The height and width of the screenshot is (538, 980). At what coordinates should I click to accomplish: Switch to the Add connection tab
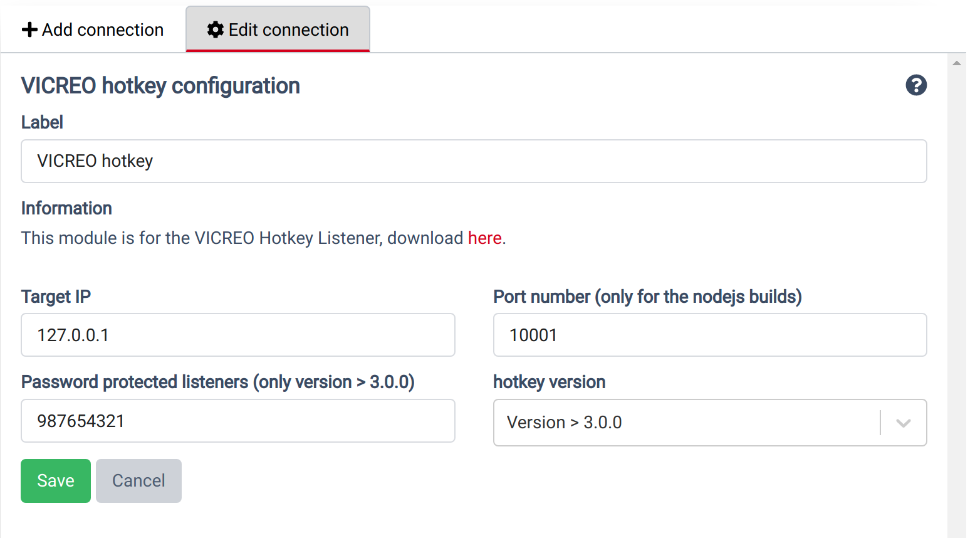(93, 29)
